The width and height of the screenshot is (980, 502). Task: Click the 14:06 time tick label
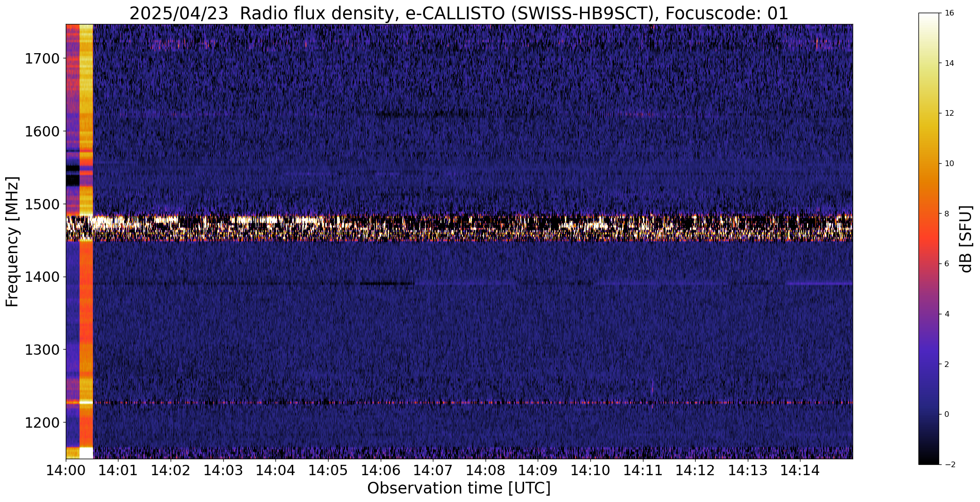[x=381, y=470]
